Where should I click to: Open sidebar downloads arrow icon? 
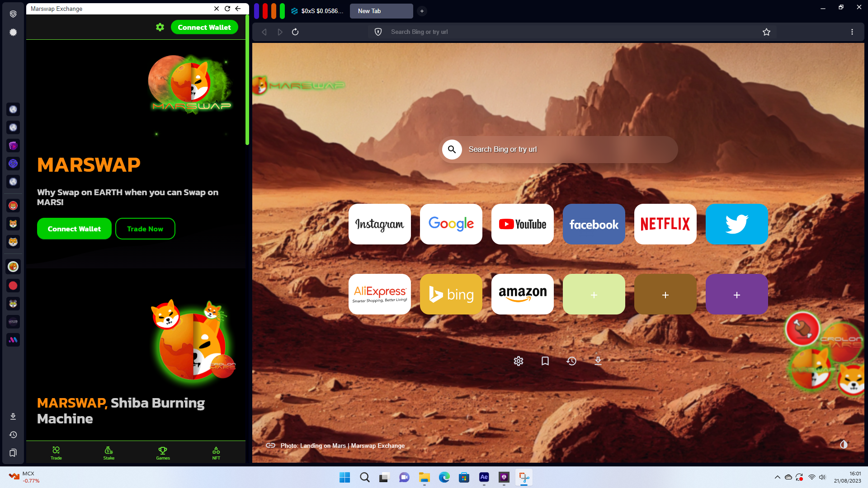coord(13,416)
